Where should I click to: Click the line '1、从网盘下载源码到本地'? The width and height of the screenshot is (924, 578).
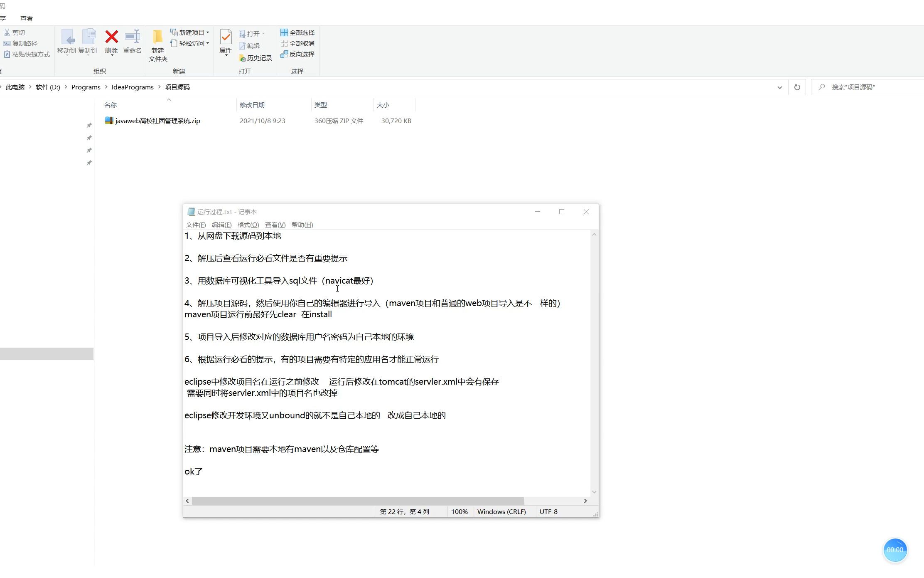tap(233, 236)
